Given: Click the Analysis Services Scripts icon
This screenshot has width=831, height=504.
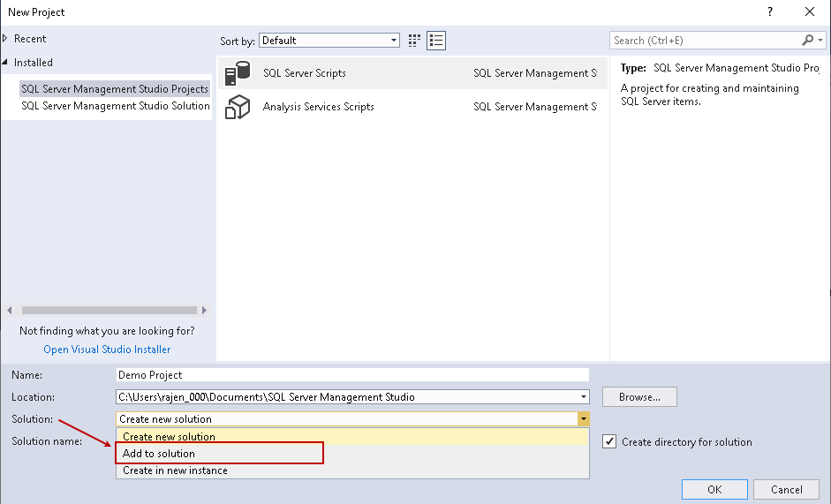Looking at the screenshot, I should (x=238, y=107).
